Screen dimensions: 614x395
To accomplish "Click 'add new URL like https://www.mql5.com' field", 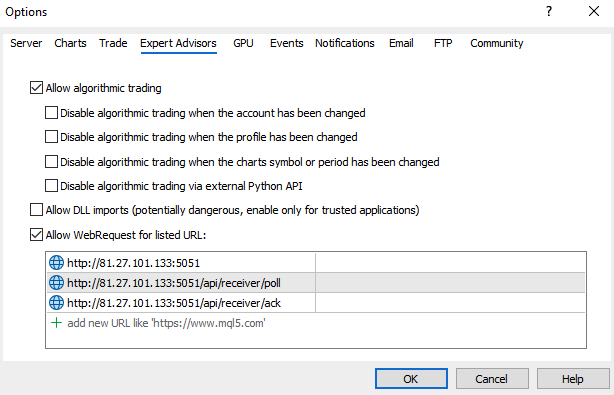I will pos(166,323).
